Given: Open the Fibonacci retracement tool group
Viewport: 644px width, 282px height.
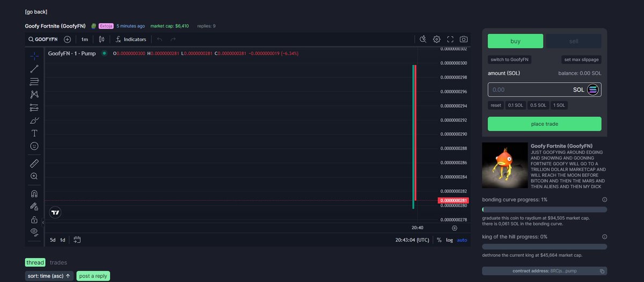Looking at the screenshot, I should (x=34, y=81).
